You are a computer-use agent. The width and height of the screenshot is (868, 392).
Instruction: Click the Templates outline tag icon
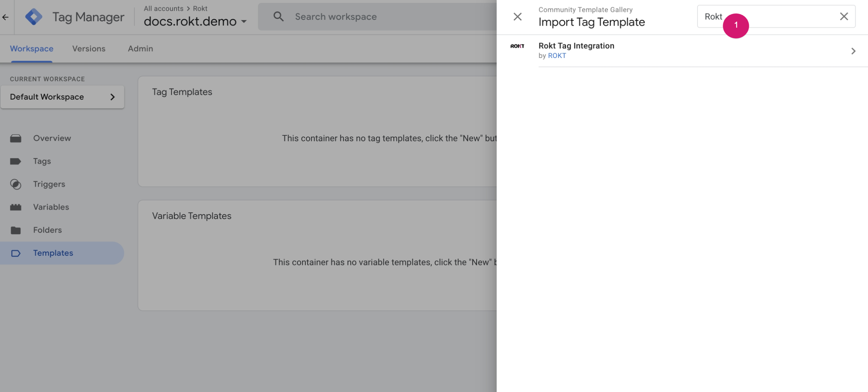tap(15, 253)
